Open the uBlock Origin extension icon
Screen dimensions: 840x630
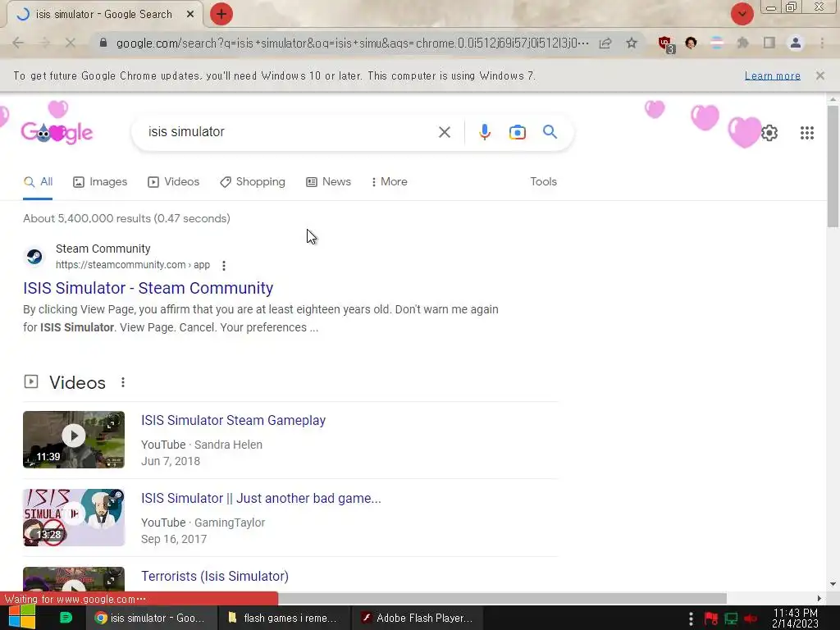coord(666,44)
